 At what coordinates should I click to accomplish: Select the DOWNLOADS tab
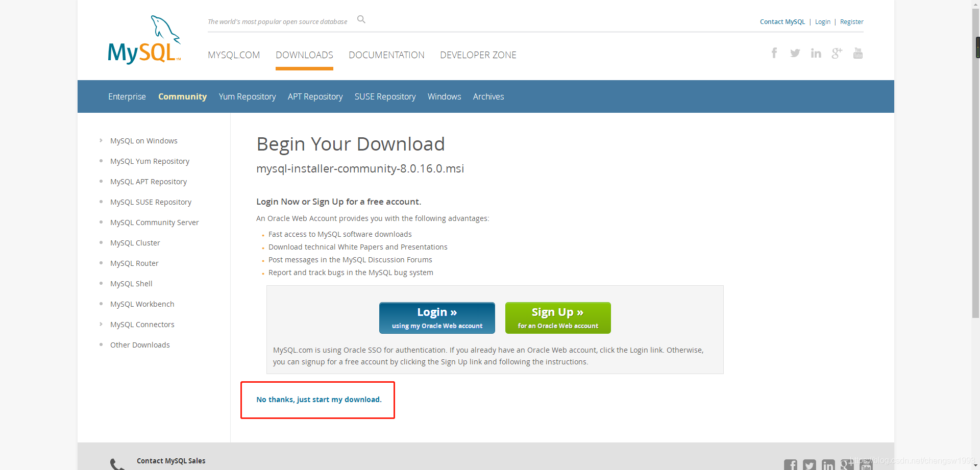(x=304, y=55)
